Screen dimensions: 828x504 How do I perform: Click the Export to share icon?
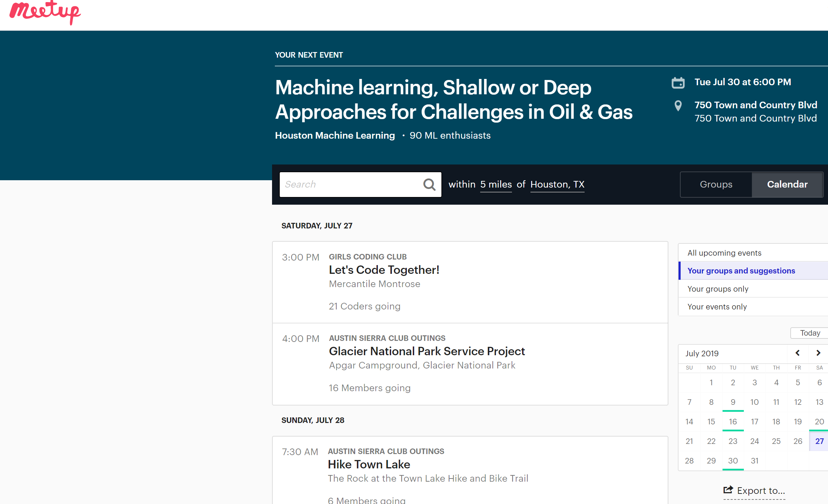[x=728, y=490]
